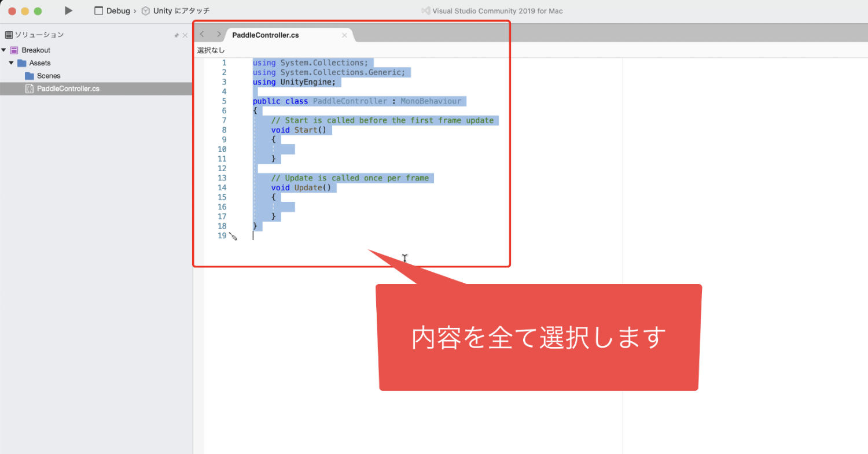
Task: Navigate forward with the right arrow
Action: (x=218, y=35)
